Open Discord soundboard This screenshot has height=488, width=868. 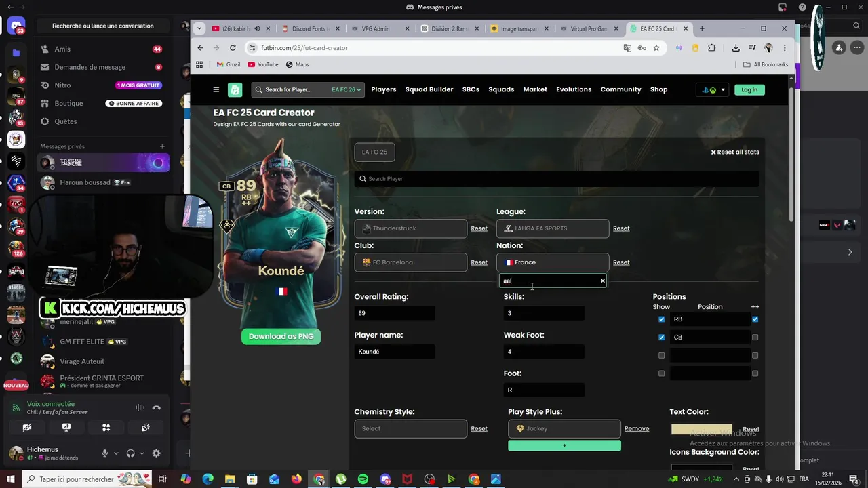point(145,427)
